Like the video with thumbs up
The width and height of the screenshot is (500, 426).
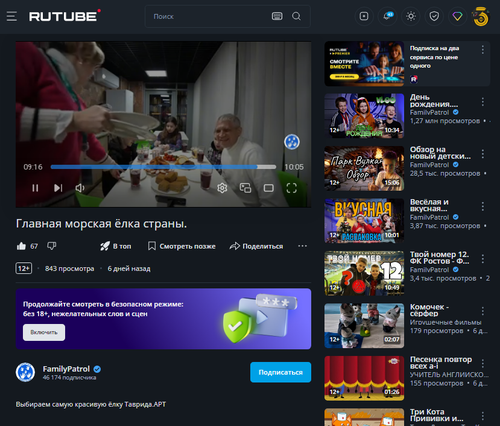tap(21, 246)
